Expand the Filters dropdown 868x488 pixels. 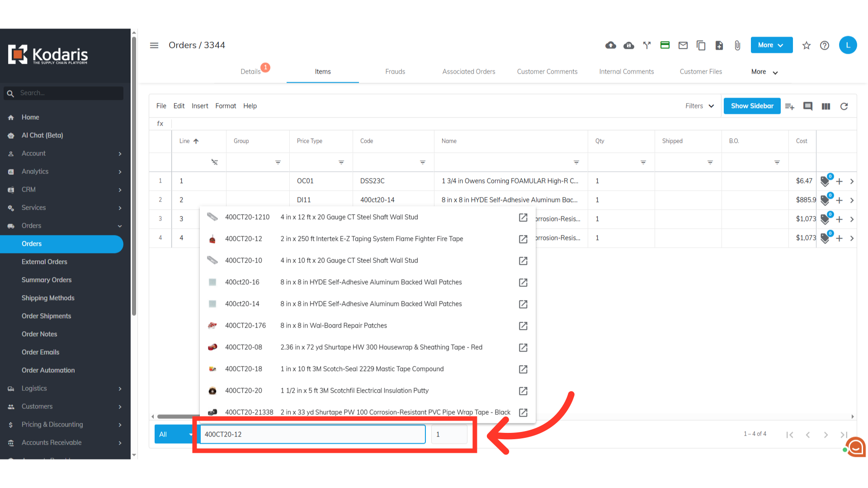click(x=699, y=106)
